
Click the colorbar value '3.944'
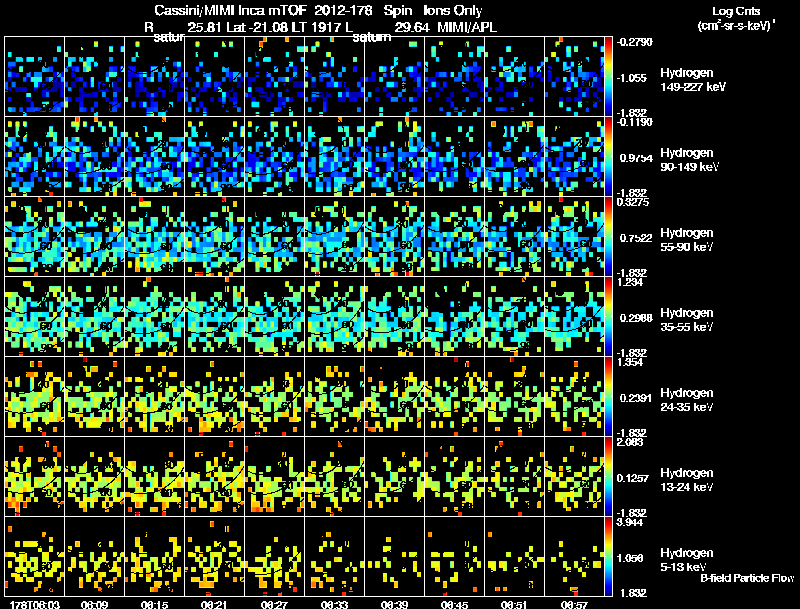tap(631, 523)
